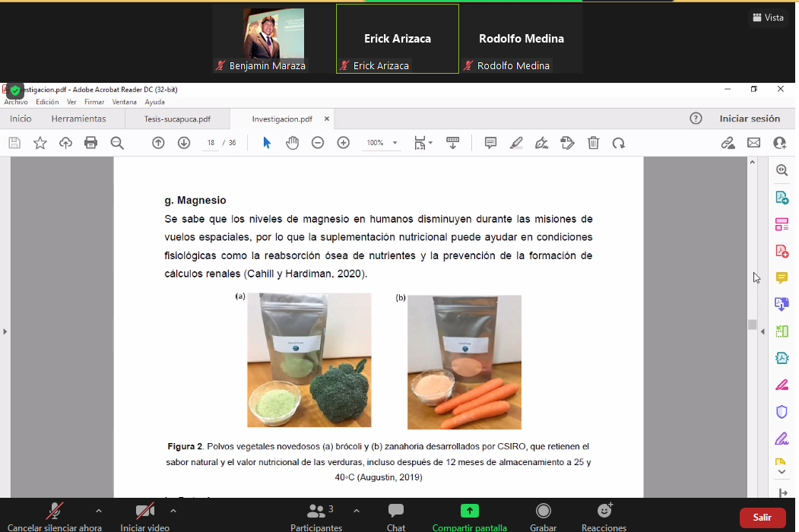The width and height of the screenshot is (799, 532).
Task: Open the sign document tool
Action: pyautogui.click(x=542, y=143)
